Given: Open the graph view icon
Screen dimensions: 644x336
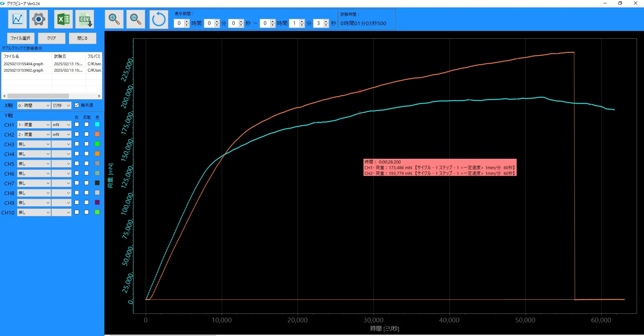Looking at the screenshot, I should pos(17,19).
